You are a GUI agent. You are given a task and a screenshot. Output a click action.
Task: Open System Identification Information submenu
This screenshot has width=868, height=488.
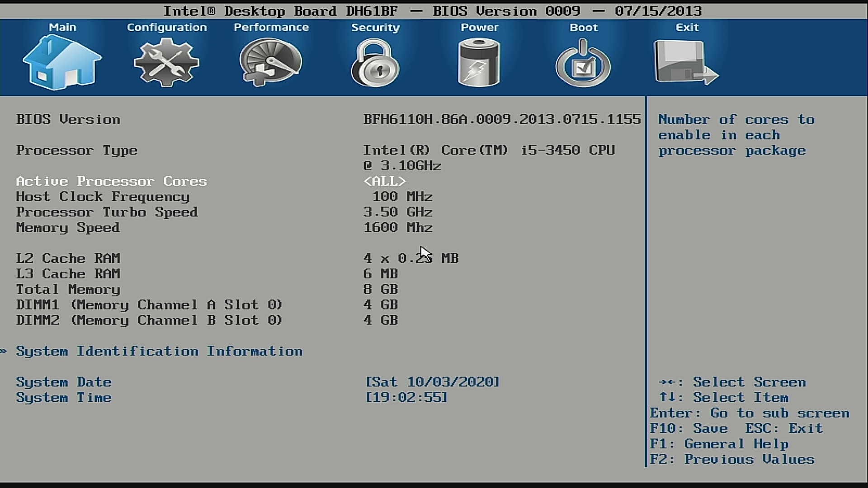click(159, 352)
